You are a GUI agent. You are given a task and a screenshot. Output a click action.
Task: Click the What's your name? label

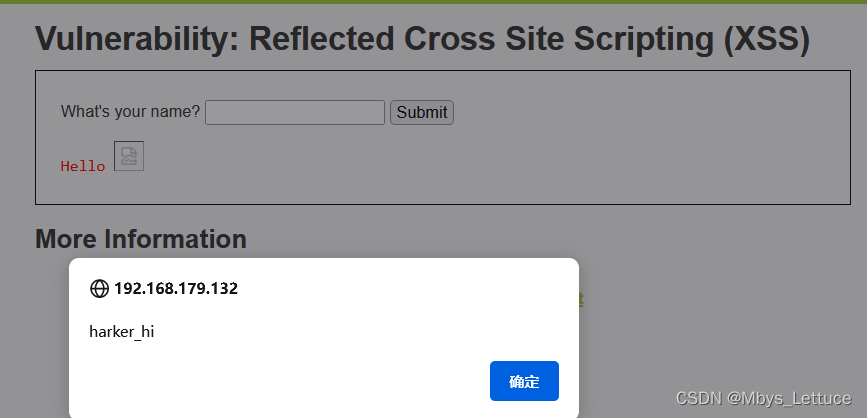tap(130, 112)
